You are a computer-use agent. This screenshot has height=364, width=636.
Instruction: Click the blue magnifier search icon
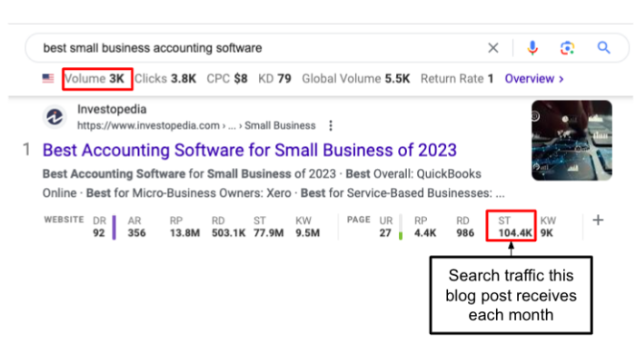coord(603,48)
